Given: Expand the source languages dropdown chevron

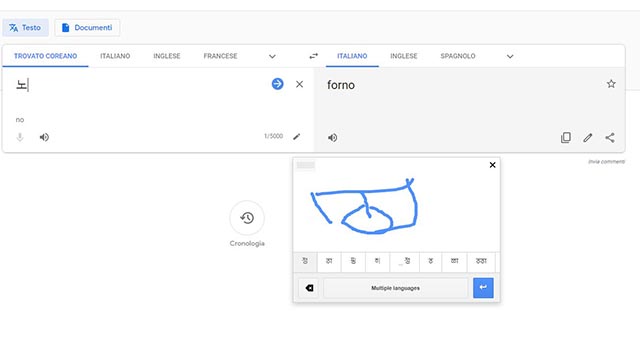Looking at the screenshot, I should (x=272, y=56).
